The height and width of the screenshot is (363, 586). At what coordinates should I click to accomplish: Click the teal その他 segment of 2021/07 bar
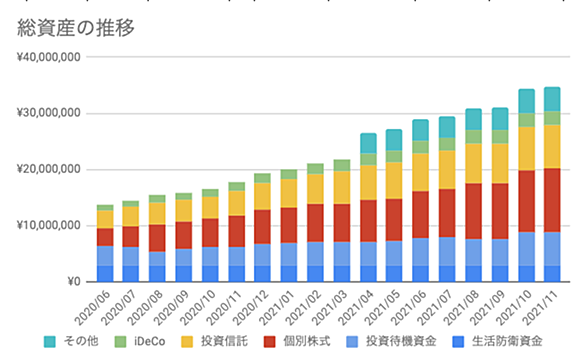[x=447, y=127]
